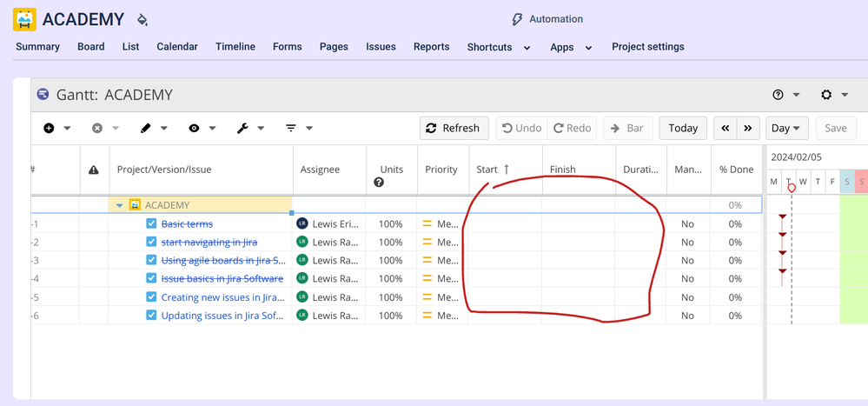Screen dimensions: 868x406
Task: Click the task icon for Creating new issues row
Action: pos(152,296)
